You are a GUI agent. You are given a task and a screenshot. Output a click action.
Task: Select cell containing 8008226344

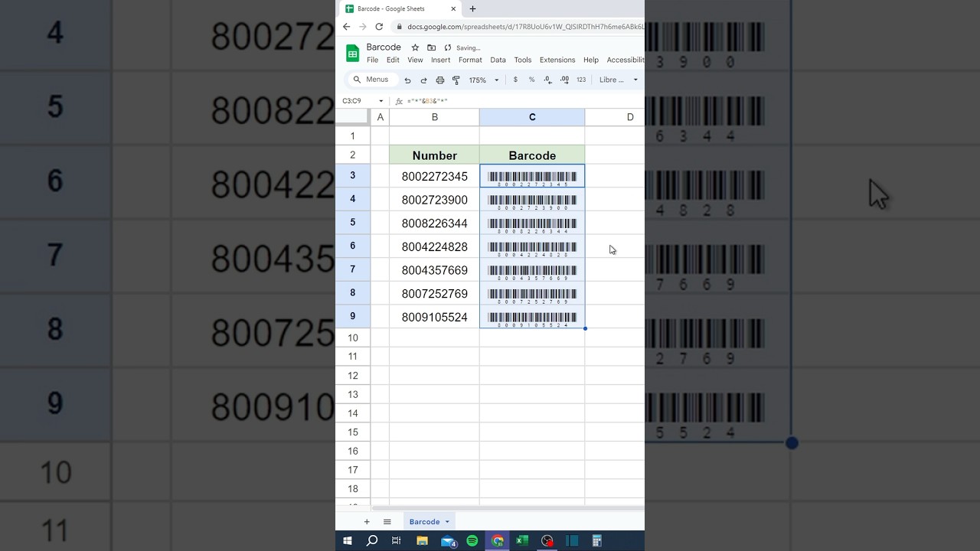434,223
